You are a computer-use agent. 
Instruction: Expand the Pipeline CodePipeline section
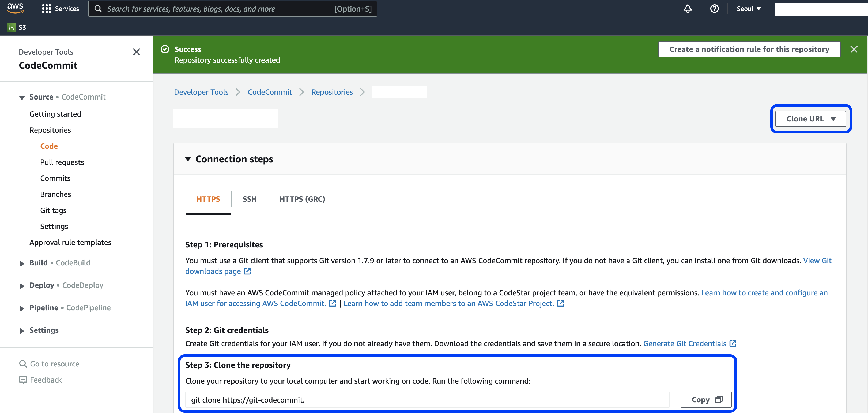(22, 308)
